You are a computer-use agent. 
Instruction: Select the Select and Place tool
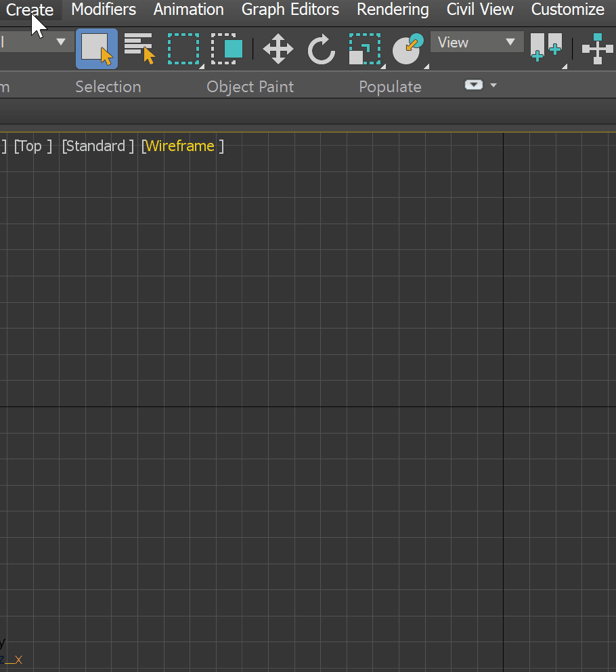pyautogui.click(x=408, y=48)
